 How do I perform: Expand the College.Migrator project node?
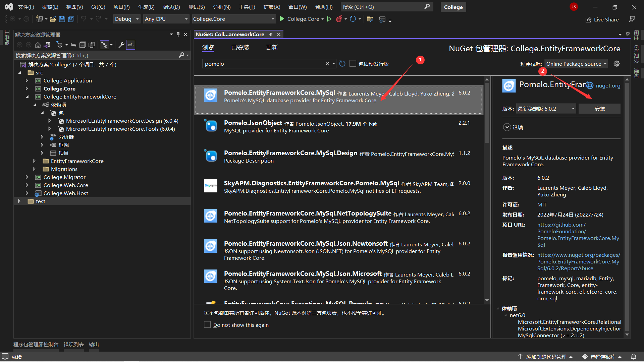click(27, 177)
